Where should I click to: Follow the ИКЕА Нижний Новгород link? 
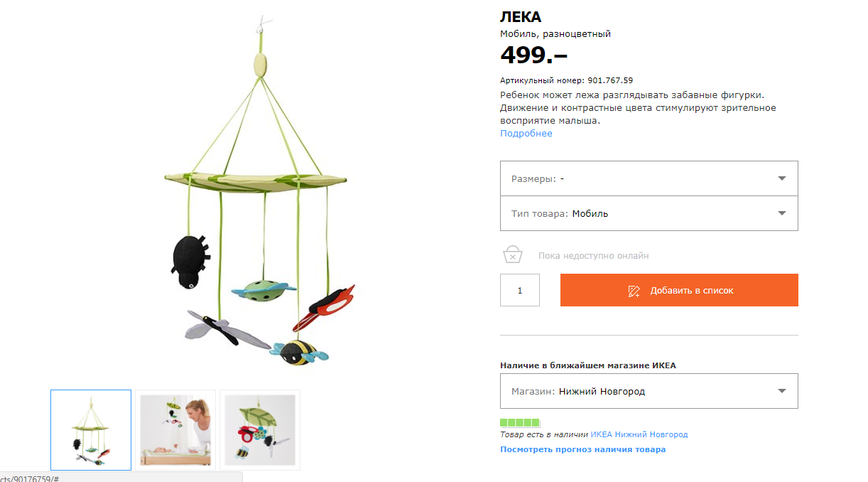pos(639,434)
